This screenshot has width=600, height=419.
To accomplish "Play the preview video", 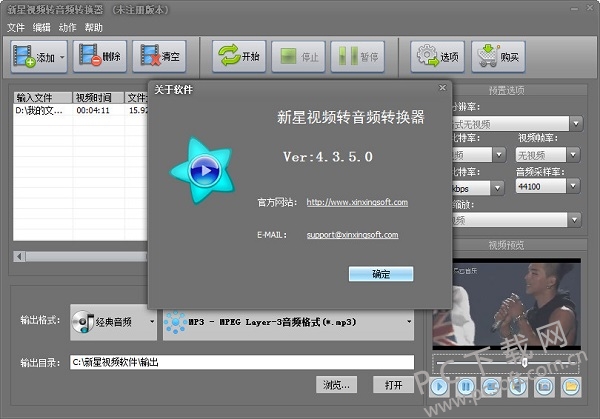I will click(x=439, y=387).
